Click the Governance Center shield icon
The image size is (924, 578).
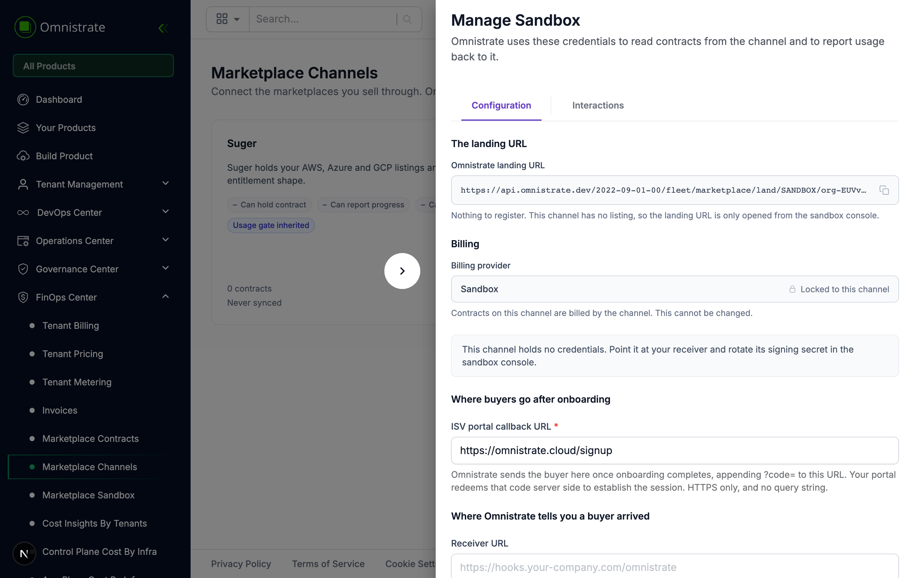(x=23, y=269)
